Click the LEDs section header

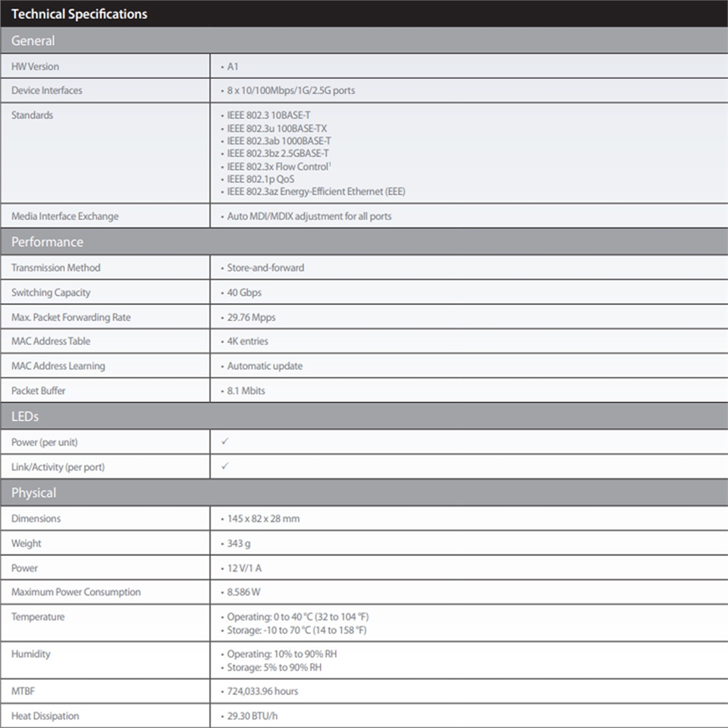click(25, 416)
